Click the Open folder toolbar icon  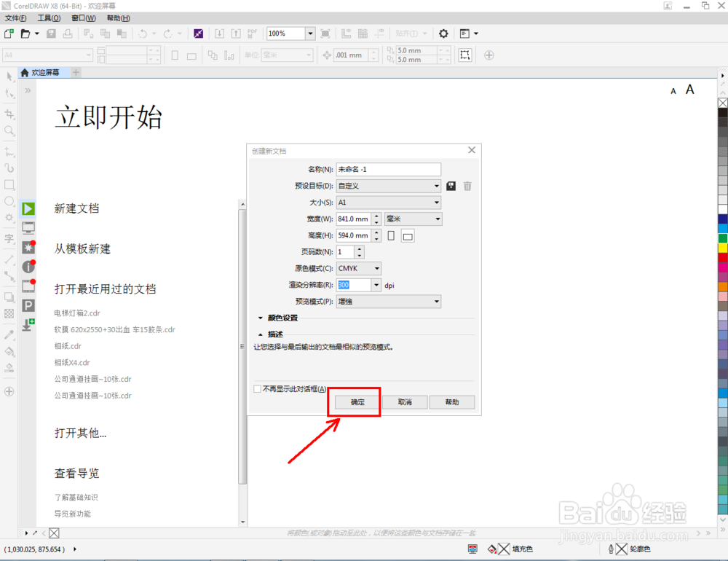(25, 34)
